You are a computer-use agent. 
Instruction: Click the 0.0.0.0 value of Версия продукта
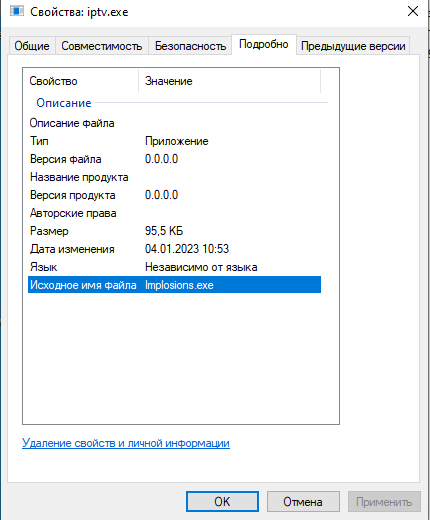click(161, 195)
